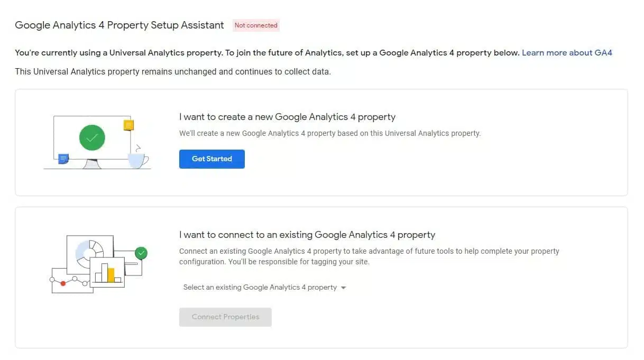The width and height of the screenshot is (644, 360).
Task: Click the bar chart illustration with yellow bar
Action: pos(108,273)
